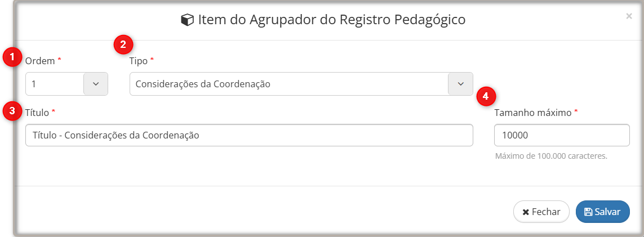The width and height of the screenshot is (644, 237).
Task: Click the red marker number 3
Action: 11,110
